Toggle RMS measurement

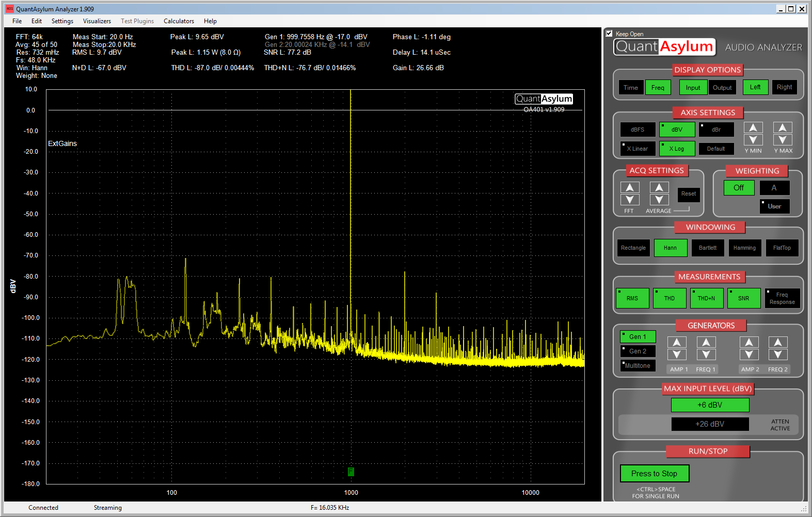(x=632, y=298)
